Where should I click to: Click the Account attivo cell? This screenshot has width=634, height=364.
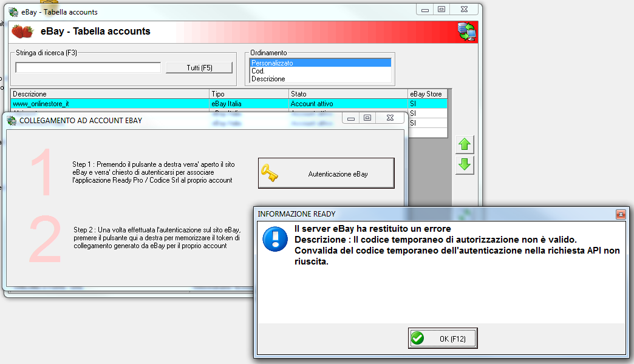[348, 104]
